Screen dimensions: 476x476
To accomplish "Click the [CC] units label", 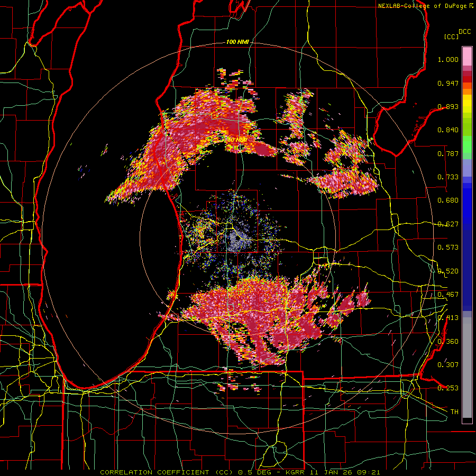I will [x=451, y=36].
